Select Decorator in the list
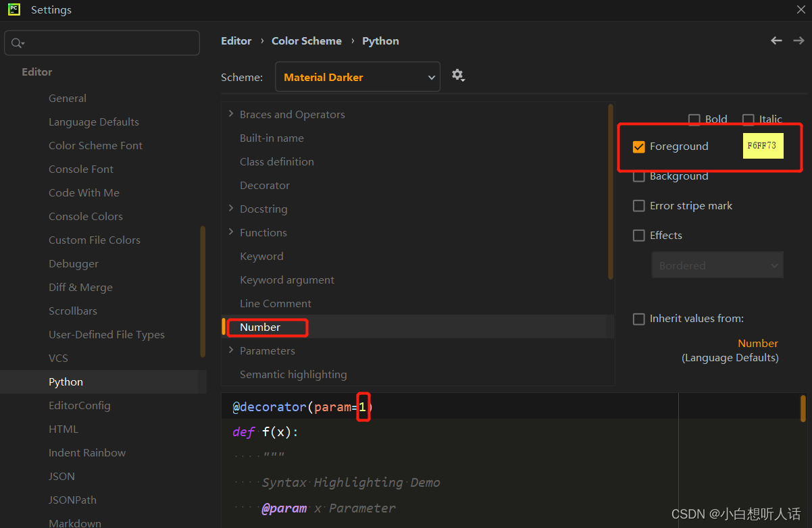This screenshot has width=812, height=528. tap(265, 185)
